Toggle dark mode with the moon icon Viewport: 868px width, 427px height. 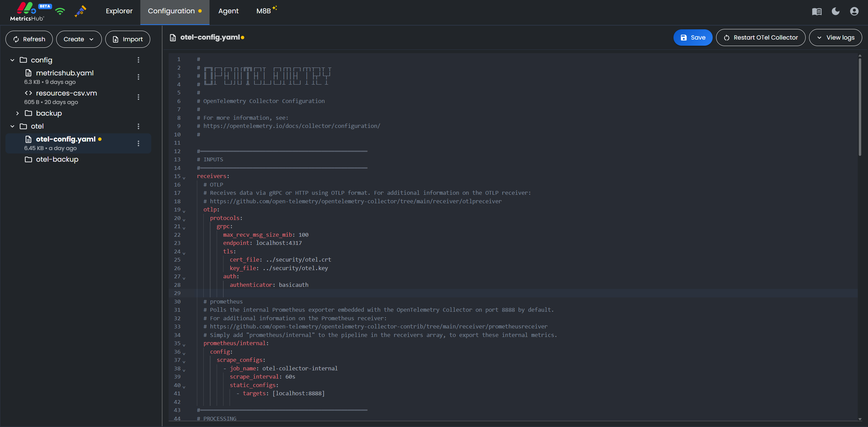pos(835,11)
